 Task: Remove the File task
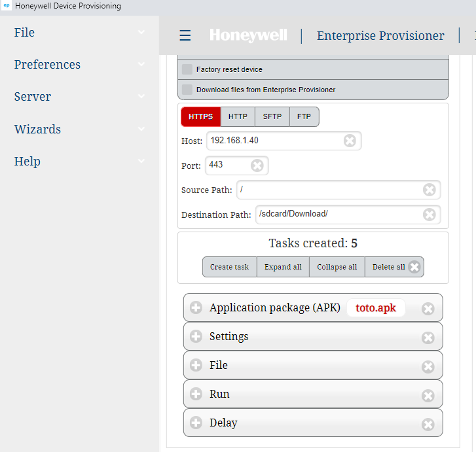(x=428, y=366)
